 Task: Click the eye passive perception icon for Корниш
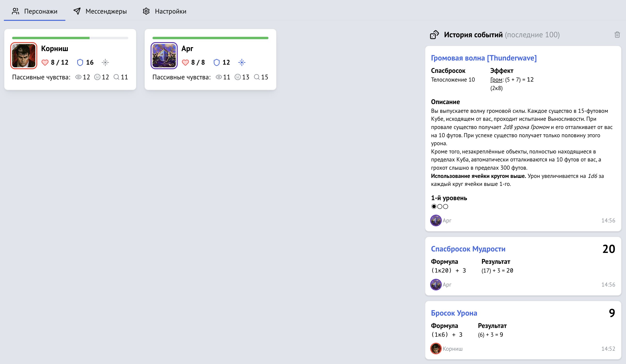tap(78, 77)
